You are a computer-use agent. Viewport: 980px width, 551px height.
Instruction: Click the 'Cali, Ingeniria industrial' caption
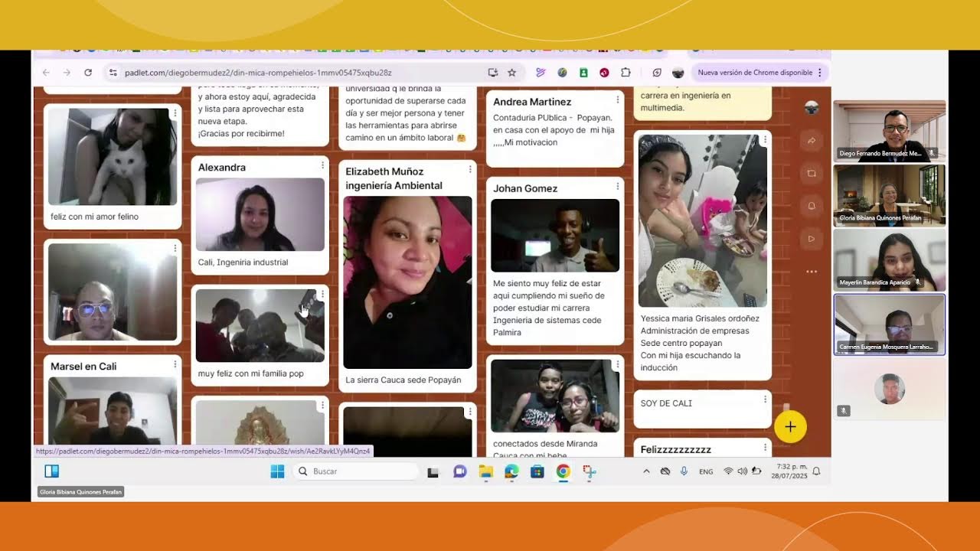[x=243, y=262]
